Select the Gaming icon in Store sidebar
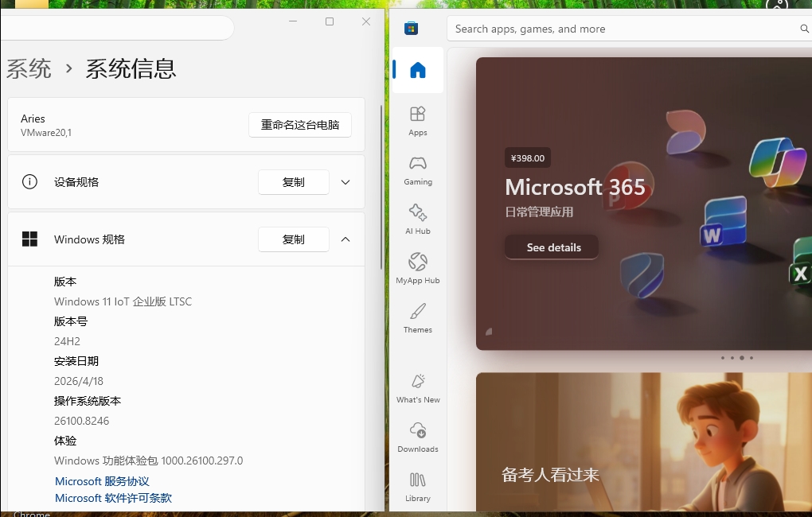Image resolution: width=812 pixels, height=517 pixels. 417,169
